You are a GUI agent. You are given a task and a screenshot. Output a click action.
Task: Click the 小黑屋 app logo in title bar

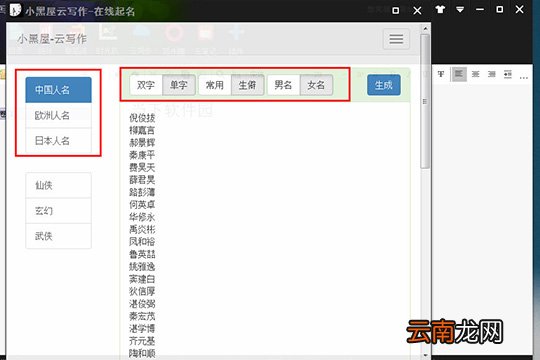[15, 10]
